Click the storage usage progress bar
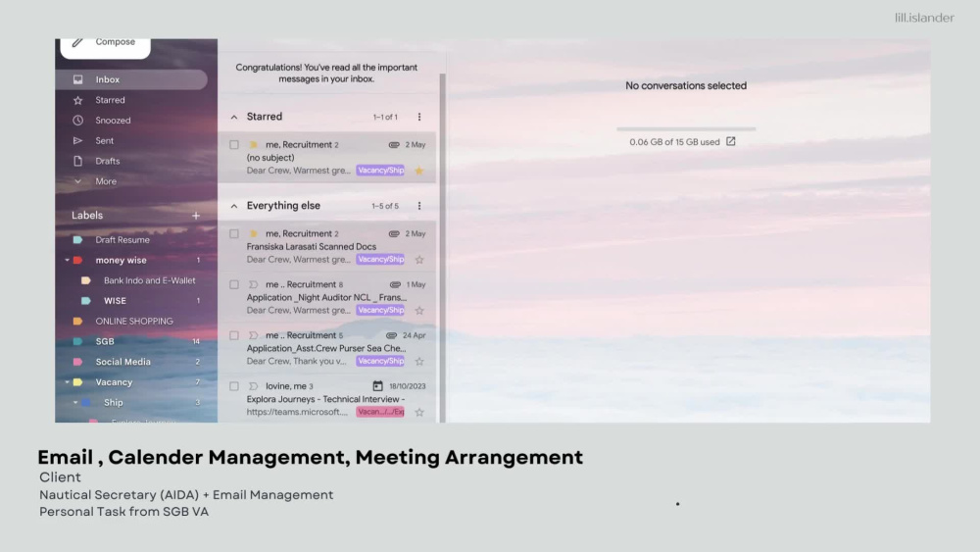 coord(686,128)
